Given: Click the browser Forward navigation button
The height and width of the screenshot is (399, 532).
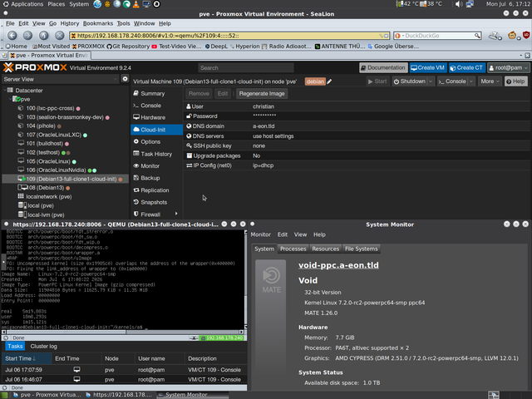Looking at the screenshot, I should tap(27, 35).
